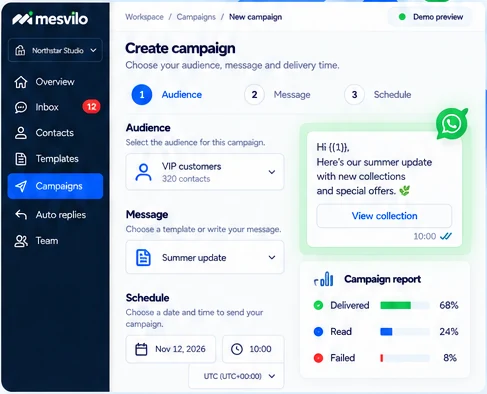Select step 1 circle
The width and height of the screenshot is (487, 394).
pyautogui.click(x=142, y=95)
